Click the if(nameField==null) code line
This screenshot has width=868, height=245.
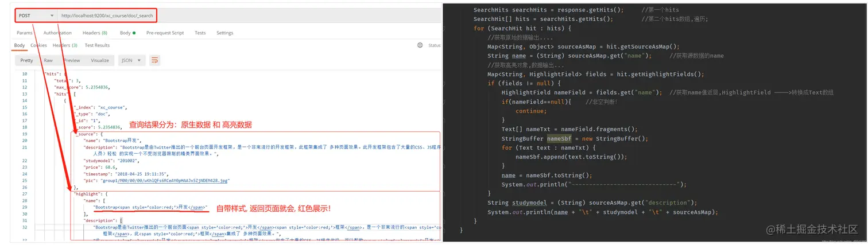click(537, 102)
